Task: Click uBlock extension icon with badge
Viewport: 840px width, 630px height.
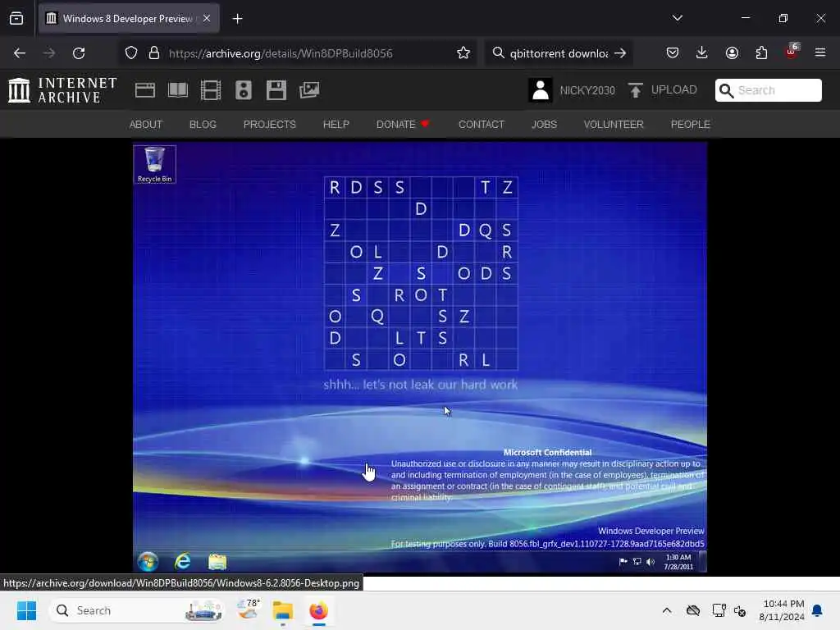Action: click(792, 52)
